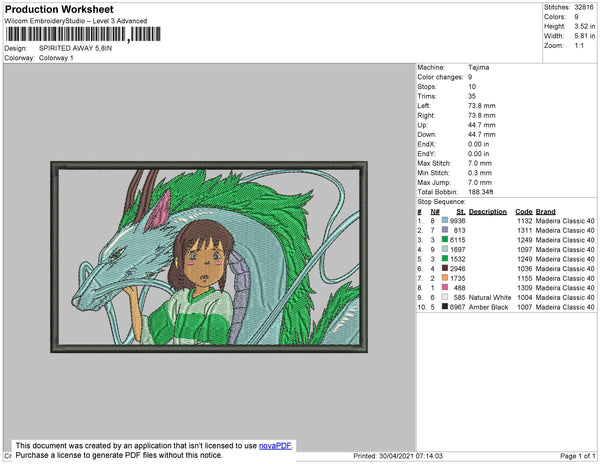The image size is (600, 464).
Task: Click stitch count '9936' in stop 1
Action: (x=458, y=221)
